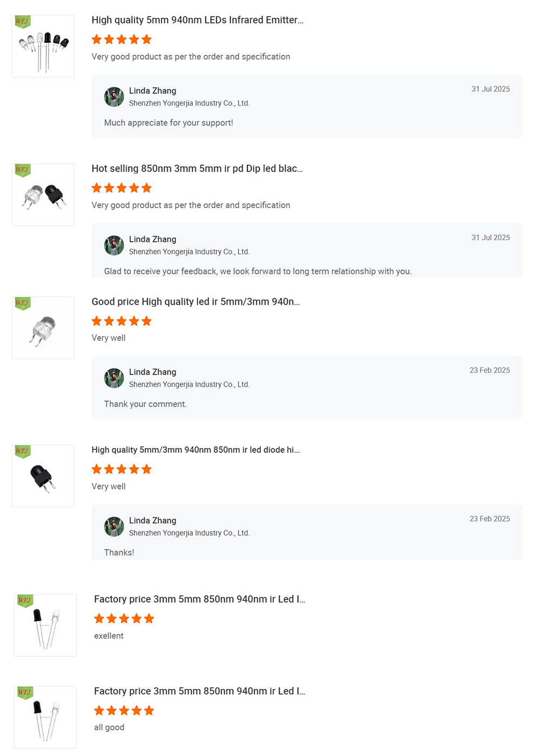Click the star rating above the 'all good' review

coord(124,710)
